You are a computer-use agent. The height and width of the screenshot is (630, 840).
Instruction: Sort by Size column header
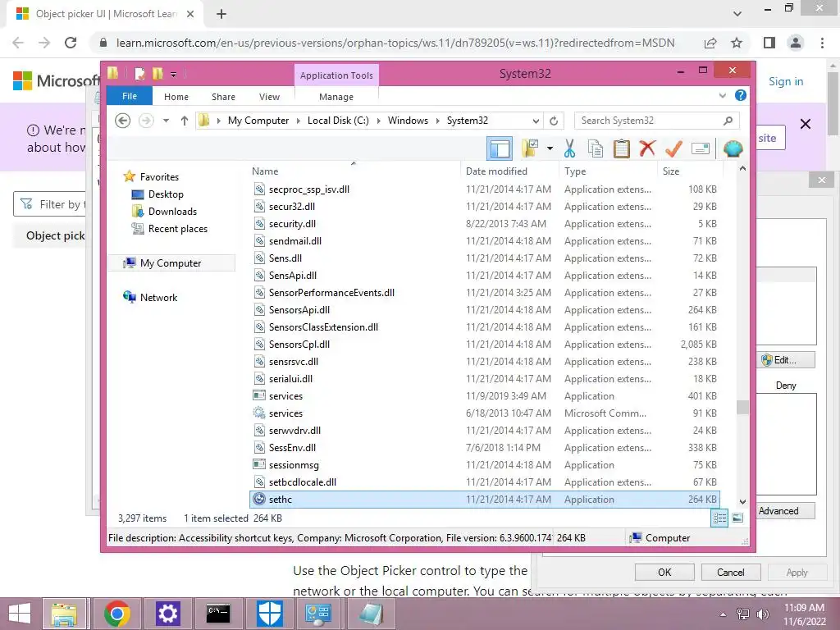pyautogui.click(x=690, y=171)
